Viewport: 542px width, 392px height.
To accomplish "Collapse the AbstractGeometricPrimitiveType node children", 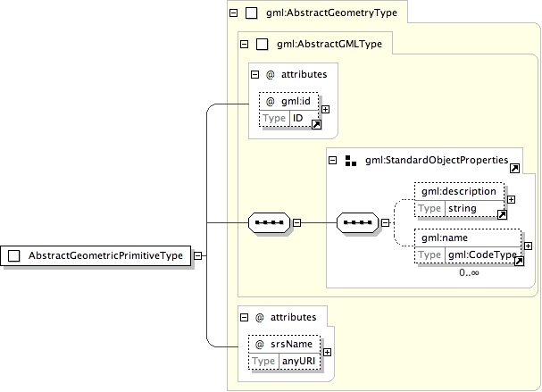I will pyautogui.click(x=197, y=255).
